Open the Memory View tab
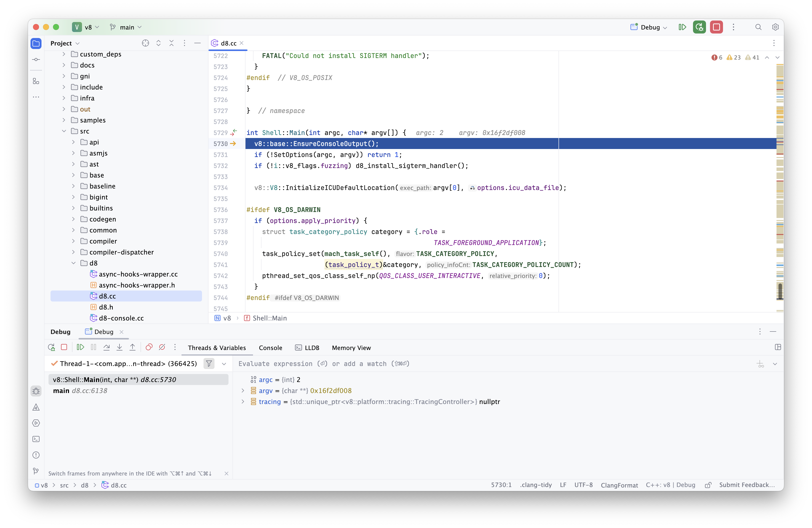The image size is (812, 528). point(351,347)
